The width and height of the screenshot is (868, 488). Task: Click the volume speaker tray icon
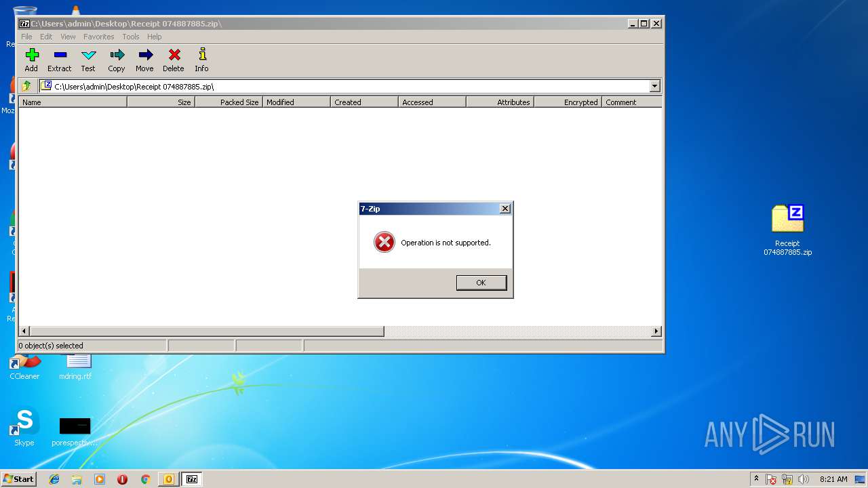click(x=804, y=479)
